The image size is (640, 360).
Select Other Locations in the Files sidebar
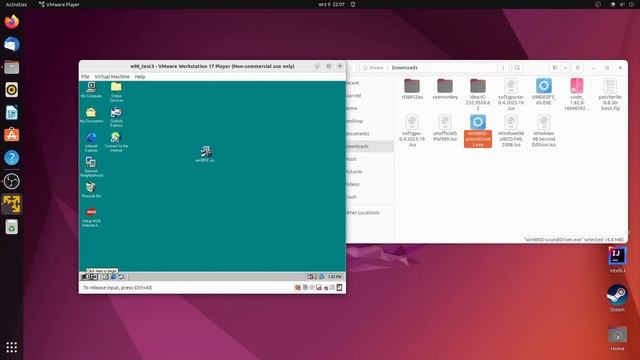(x=369, y=213)
